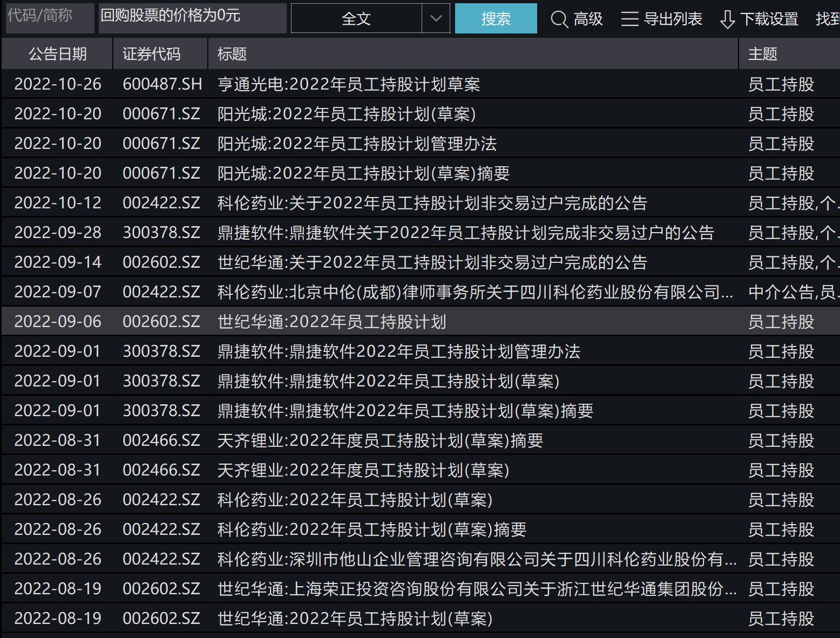Click 员工持股,个 topic in 鼎捷软件 2022-09-28 row

[x=794, y=233]
